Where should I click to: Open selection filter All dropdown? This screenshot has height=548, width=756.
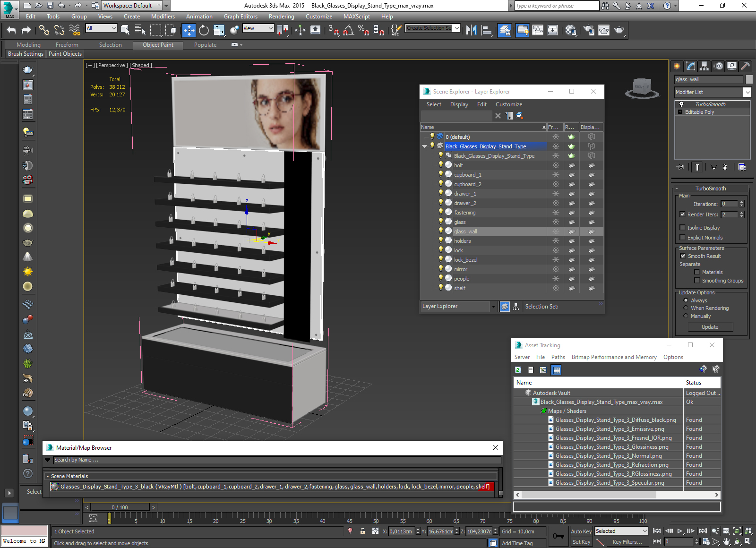101,28
